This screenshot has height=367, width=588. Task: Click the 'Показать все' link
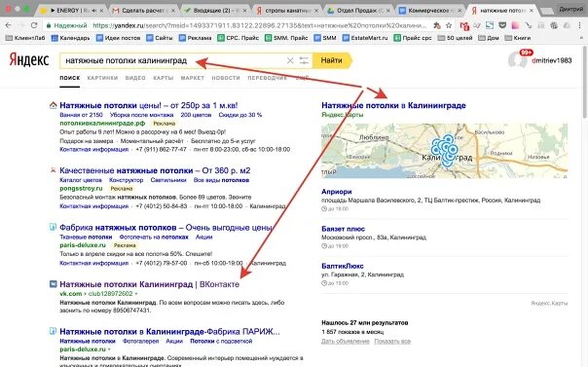(x=392, y=341)
